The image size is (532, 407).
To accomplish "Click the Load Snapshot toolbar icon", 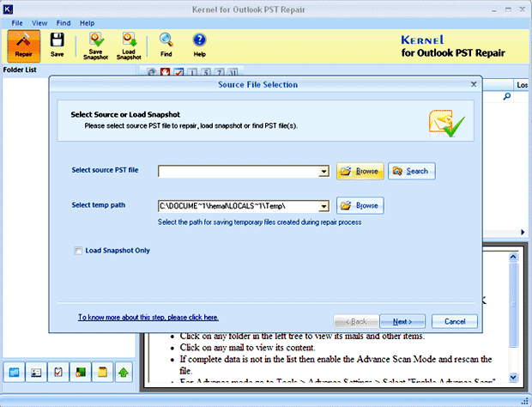I will 130,39.
